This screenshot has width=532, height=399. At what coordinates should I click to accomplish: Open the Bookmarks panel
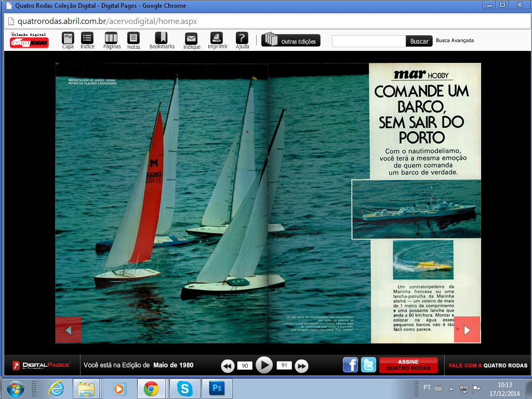click(x=162, y=38)
